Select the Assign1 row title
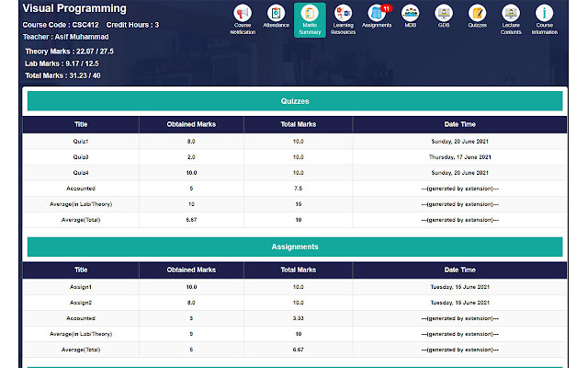 81,287
